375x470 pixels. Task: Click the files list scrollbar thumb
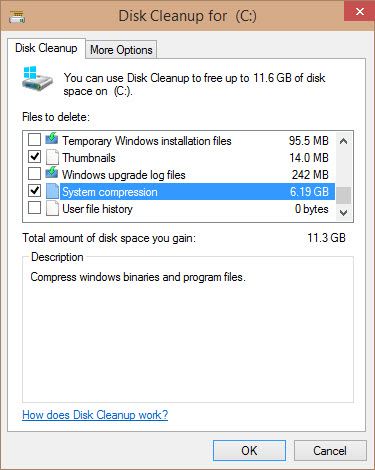pos(343,195)
